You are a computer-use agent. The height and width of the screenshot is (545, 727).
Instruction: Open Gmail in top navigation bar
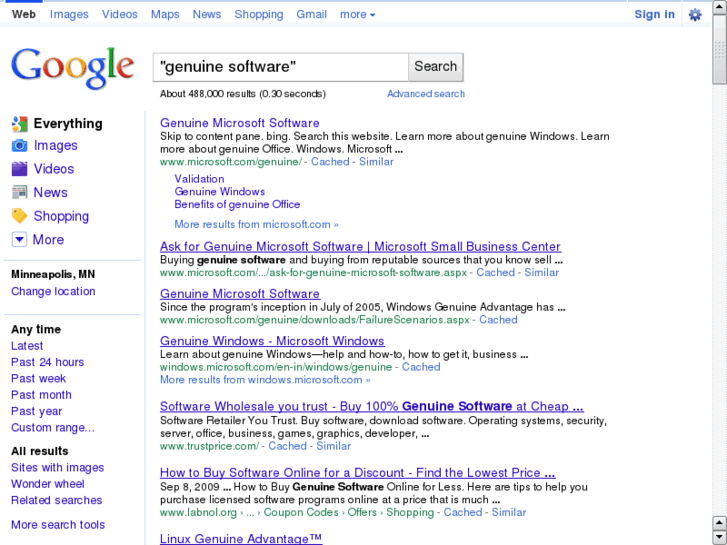click(x=312, y=15)
